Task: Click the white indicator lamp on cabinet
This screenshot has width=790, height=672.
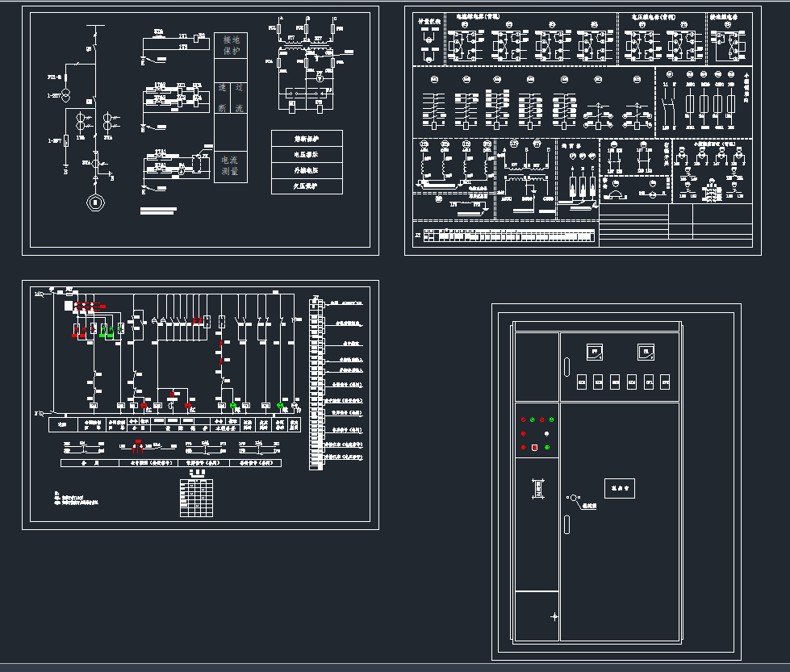Action: (x=546, y=434)
